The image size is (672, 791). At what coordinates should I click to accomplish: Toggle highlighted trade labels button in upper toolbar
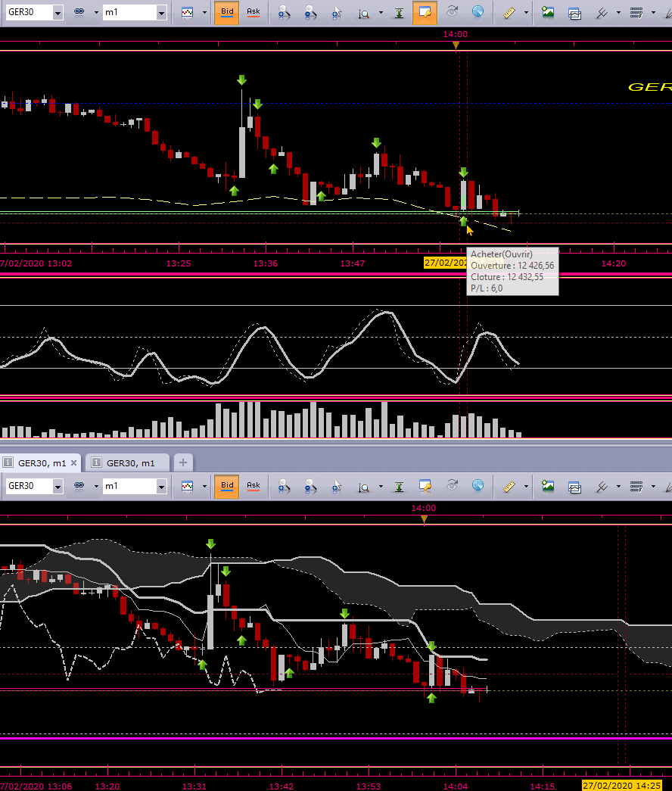(x=425, y=12)
